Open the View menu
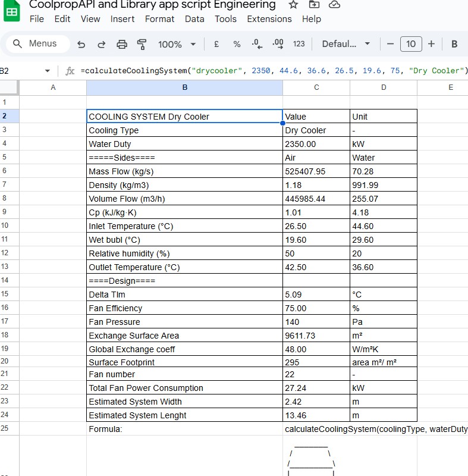 90,19
